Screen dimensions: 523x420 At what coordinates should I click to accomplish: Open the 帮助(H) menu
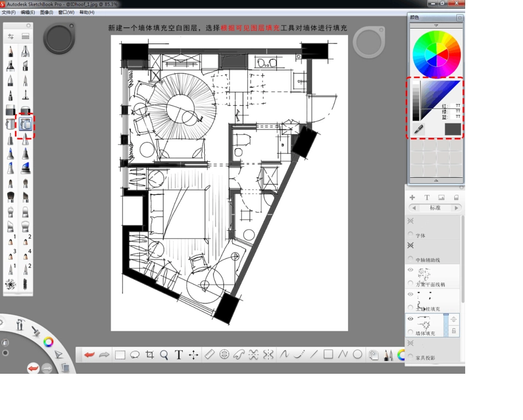coord(87,12)
